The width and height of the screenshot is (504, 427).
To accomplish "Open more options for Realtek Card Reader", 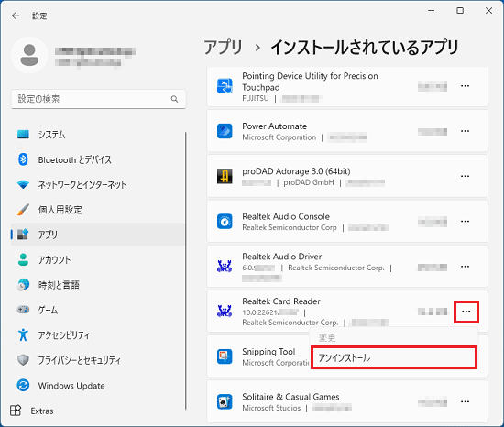I will (x=466, y=312).
